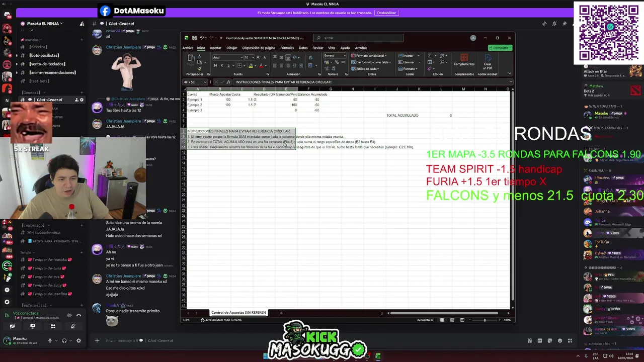
Task: Open the Complementos add-ins button
Action: pos(464,60)
